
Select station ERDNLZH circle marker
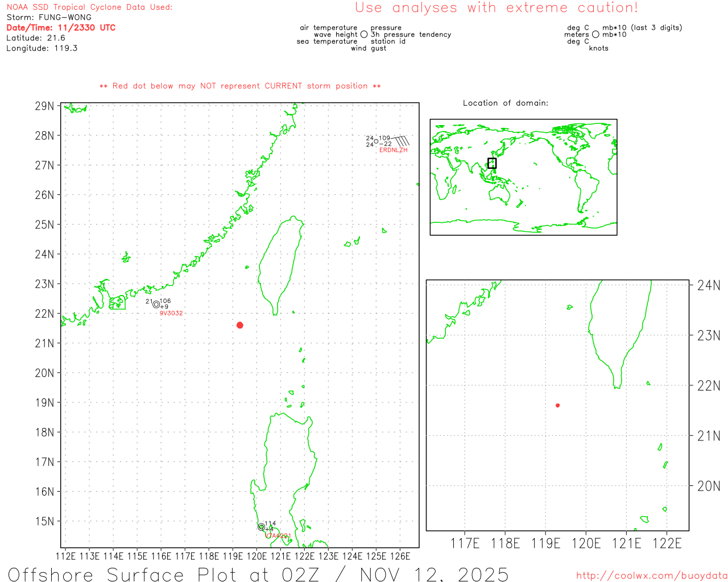pos(376,142)
